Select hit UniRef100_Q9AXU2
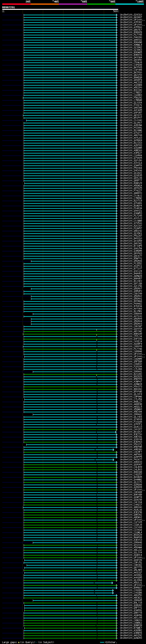This screenshot has width=146, height=644. tap(131, 40)
